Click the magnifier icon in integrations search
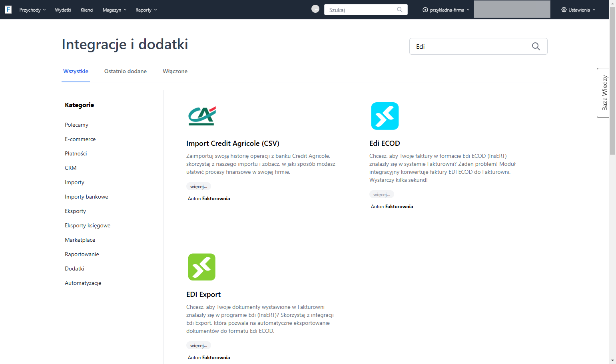This screenshot has width=616, height=364. (x=536, y=46)
